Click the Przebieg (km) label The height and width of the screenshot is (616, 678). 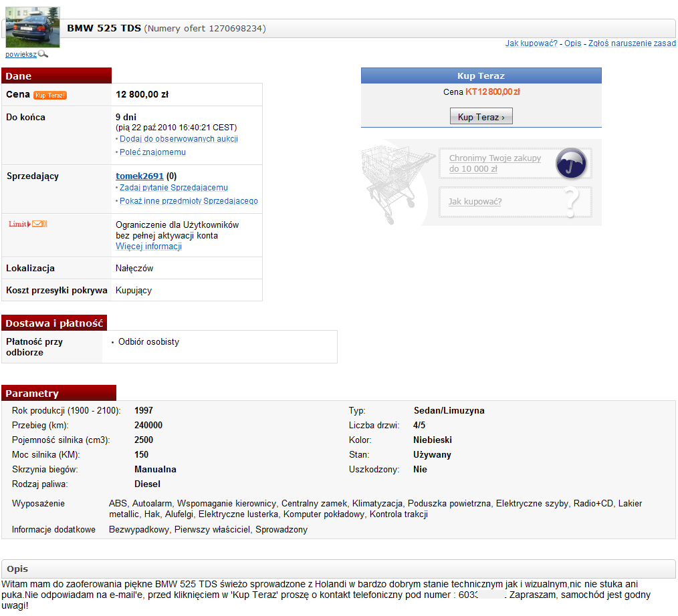click(x=40, y=425)
